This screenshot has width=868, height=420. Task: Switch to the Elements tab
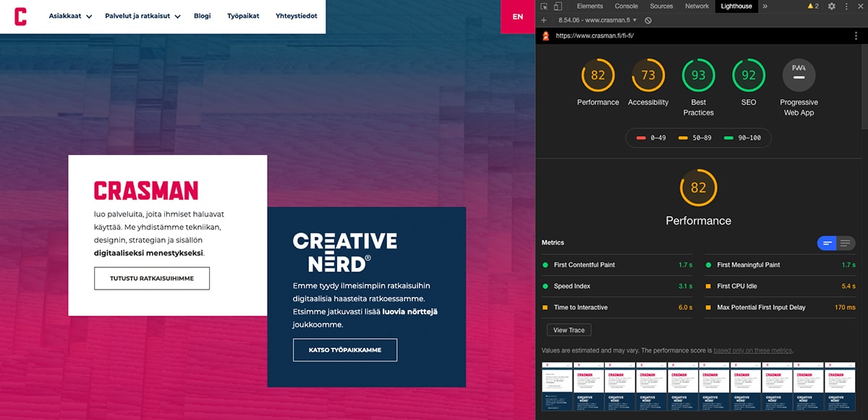(x=590, y=7)
